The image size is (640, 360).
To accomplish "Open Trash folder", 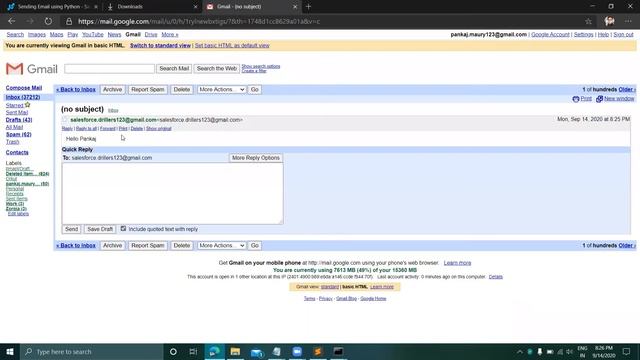I will (12, 142).
